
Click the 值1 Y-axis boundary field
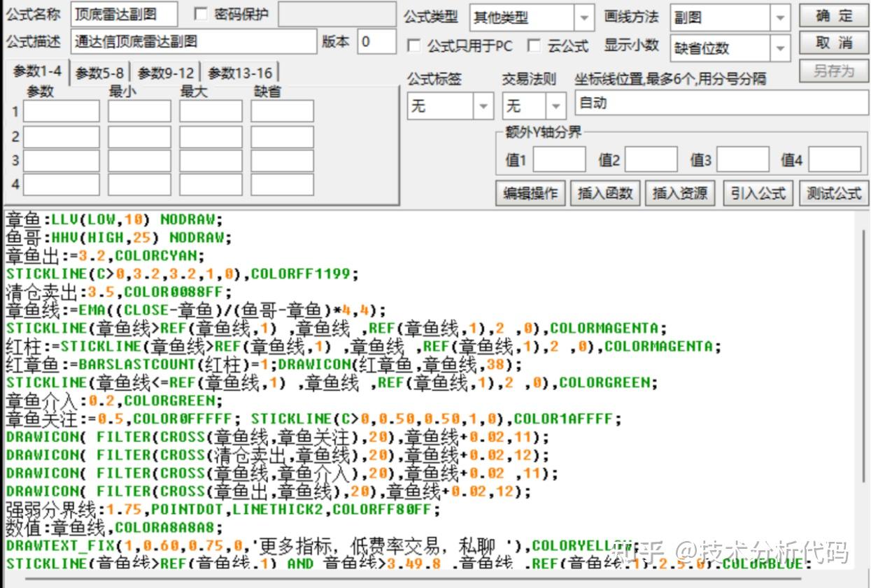click(x=559, y=159)
